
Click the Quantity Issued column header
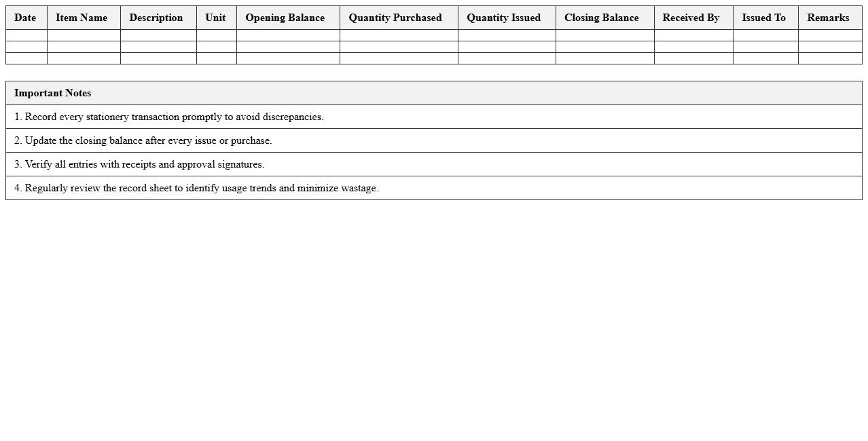[504, 18]
